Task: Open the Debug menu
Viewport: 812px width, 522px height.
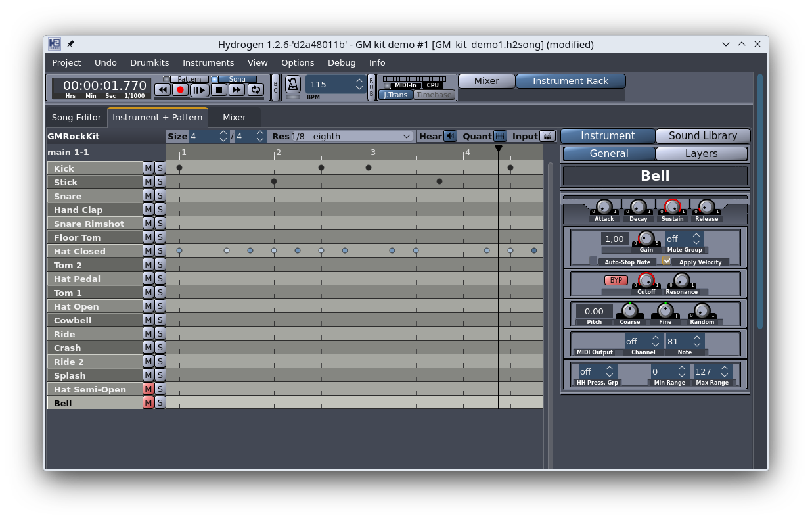Action: coord(342,62)
